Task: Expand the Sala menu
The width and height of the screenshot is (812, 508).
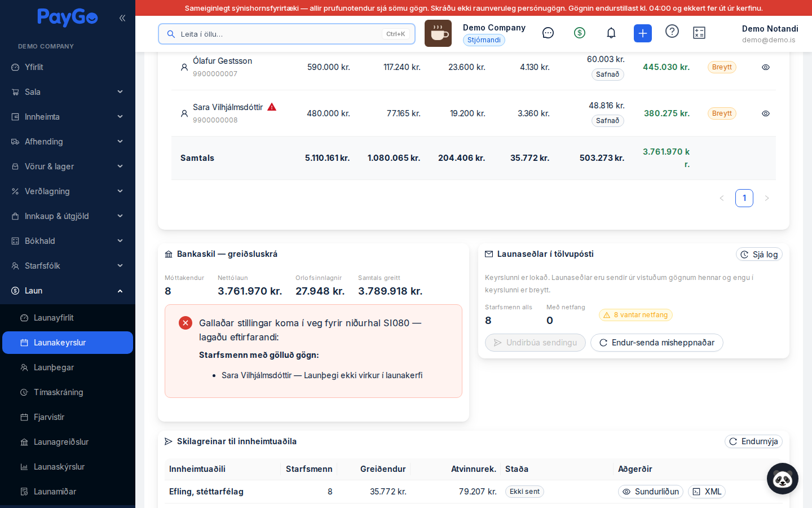Action: coord(68,92)
